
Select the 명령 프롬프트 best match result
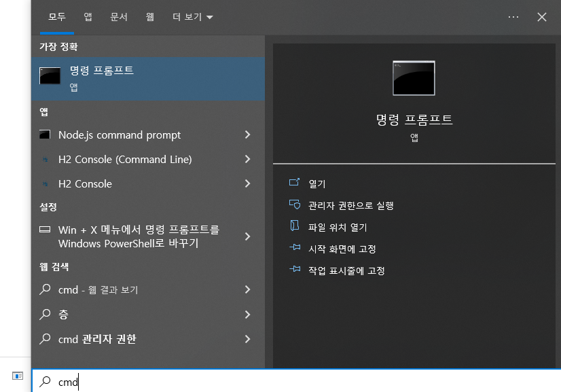(148, 79)
